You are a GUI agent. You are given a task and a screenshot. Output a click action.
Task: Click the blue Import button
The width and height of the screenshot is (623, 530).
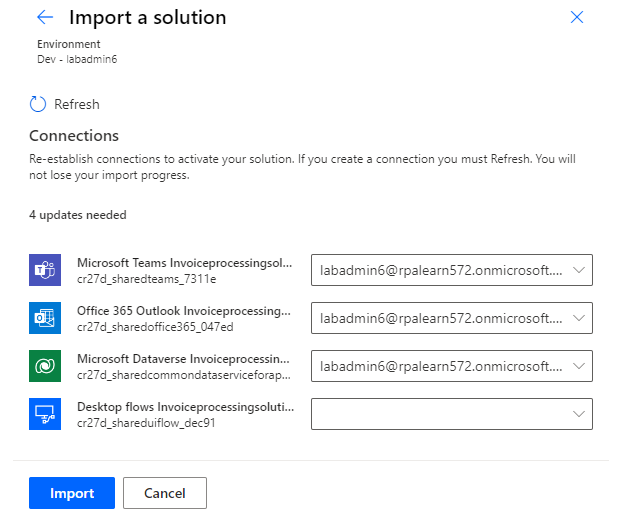tap(72, 493)
